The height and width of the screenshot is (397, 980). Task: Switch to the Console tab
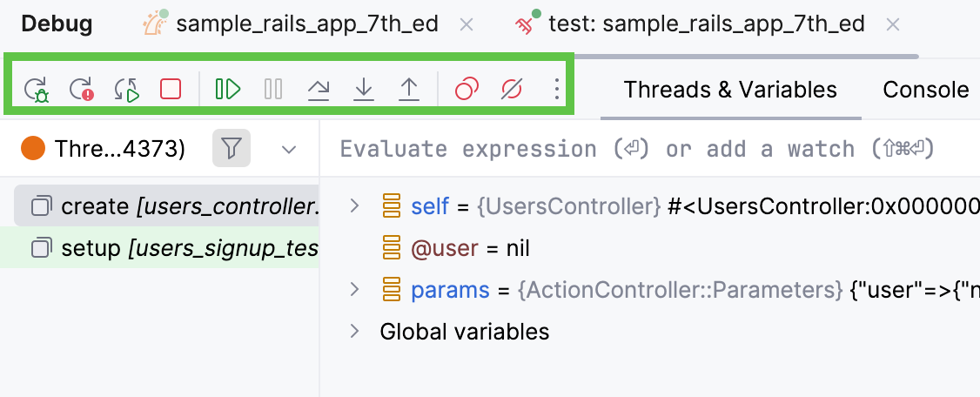click(925, 90)
